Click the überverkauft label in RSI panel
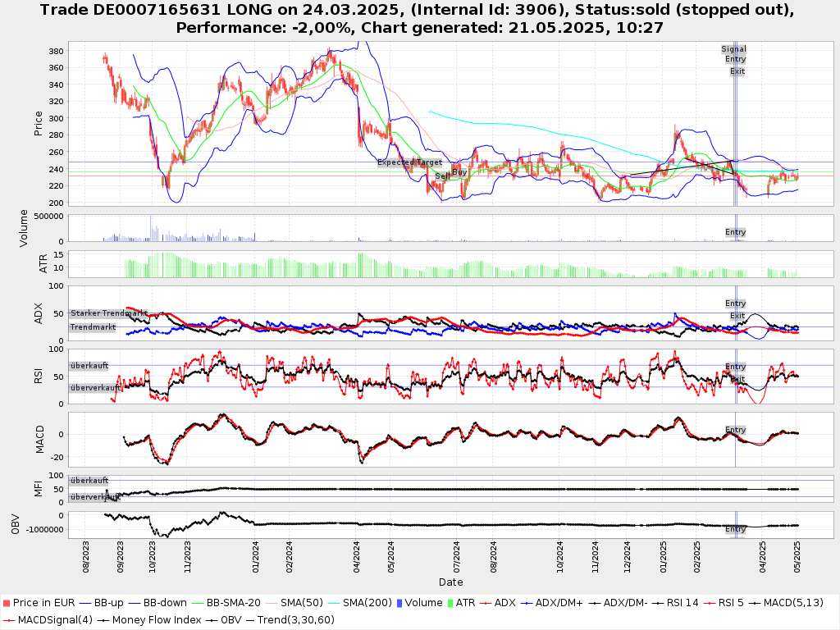840x630 pixels. [x=95, y=388]
